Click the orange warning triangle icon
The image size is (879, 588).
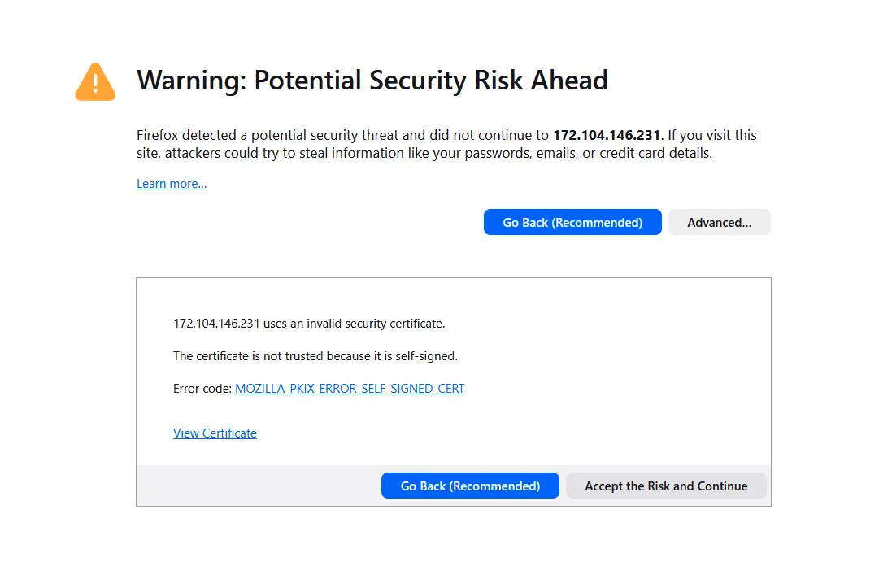(95, 82)
